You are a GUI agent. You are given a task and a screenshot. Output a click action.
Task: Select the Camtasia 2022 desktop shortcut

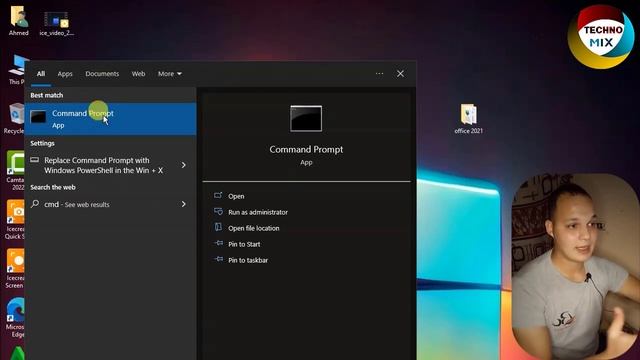tap(16, 171)
